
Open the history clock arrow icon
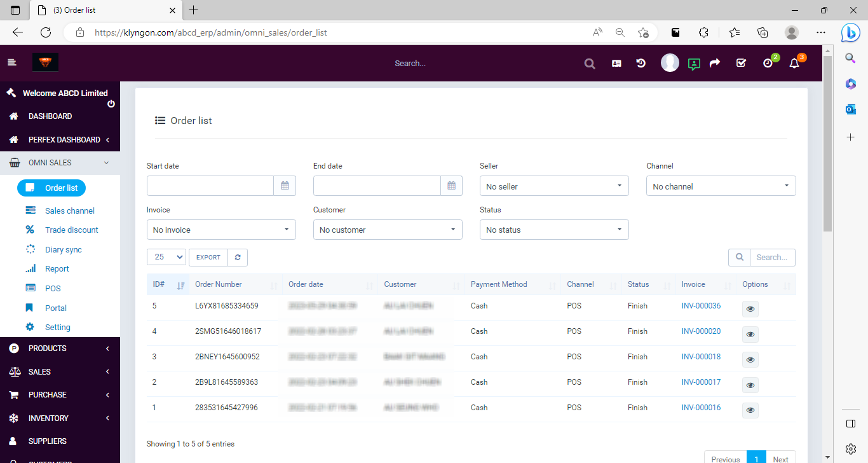pos(641,63)
